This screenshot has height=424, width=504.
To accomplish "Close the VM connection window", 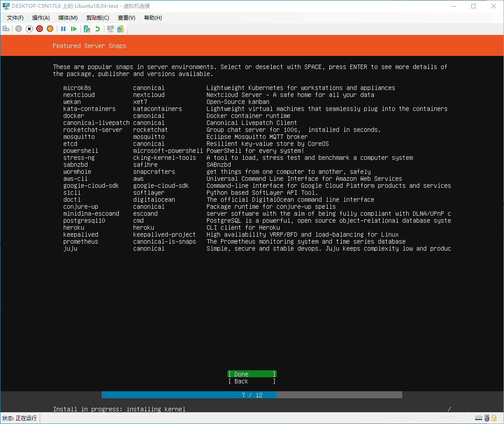I will point(494,6).
